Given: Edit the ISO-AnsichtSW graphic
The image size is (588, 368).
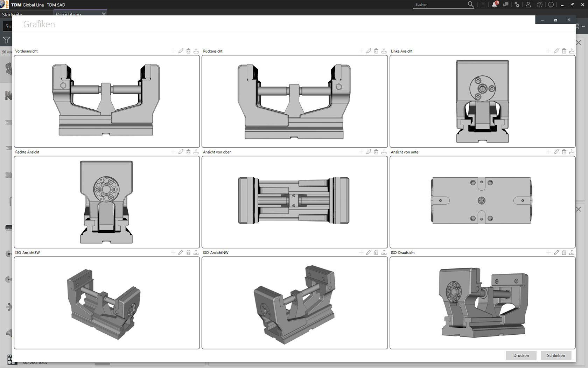Looking at the screenshot, I should 181,253.
